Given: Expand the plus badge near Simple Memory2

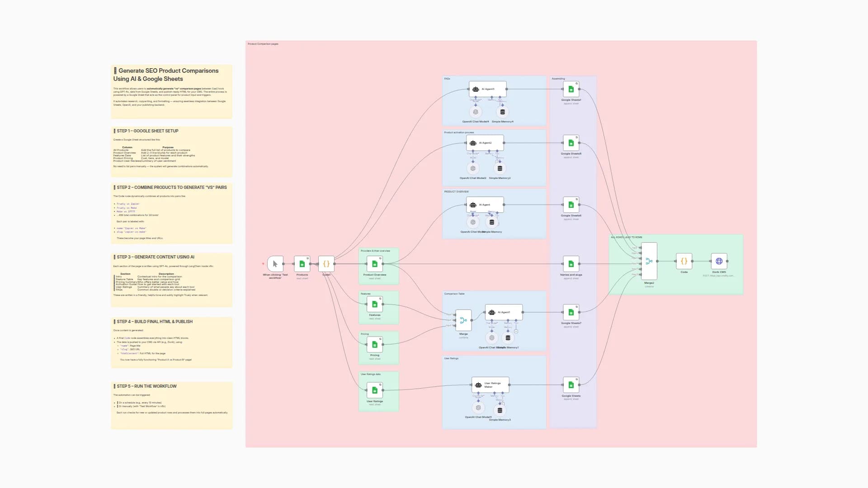Looking at the screenshot, I should point(497,160).
